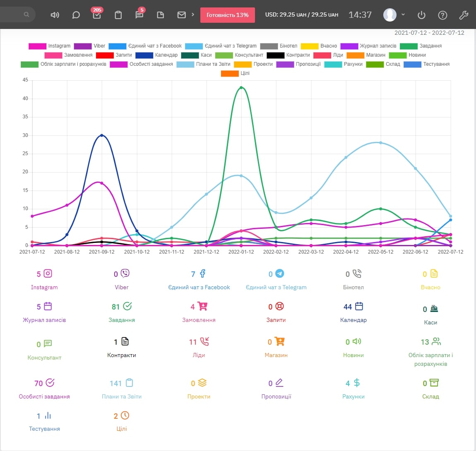476x451 pixels.
Task: Expand more toolbar items chevron after mail
Action: click(x=193, y=15)
